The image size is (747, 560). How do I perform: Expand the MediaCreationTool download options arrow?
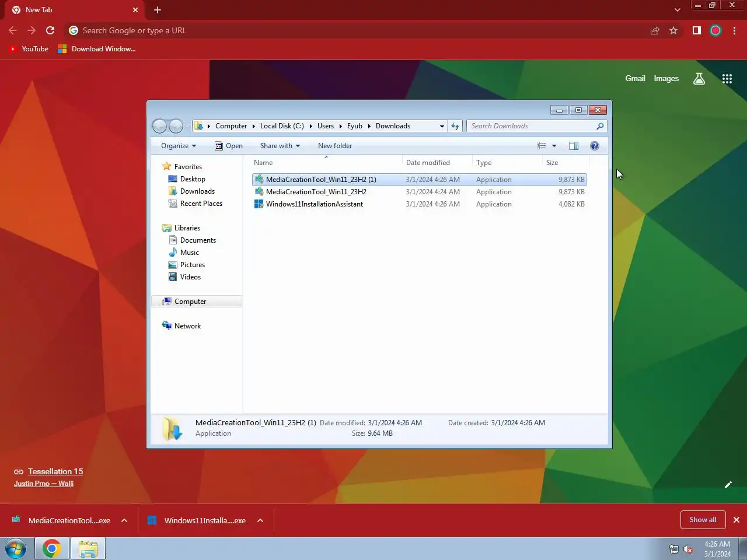coord(124,520)
